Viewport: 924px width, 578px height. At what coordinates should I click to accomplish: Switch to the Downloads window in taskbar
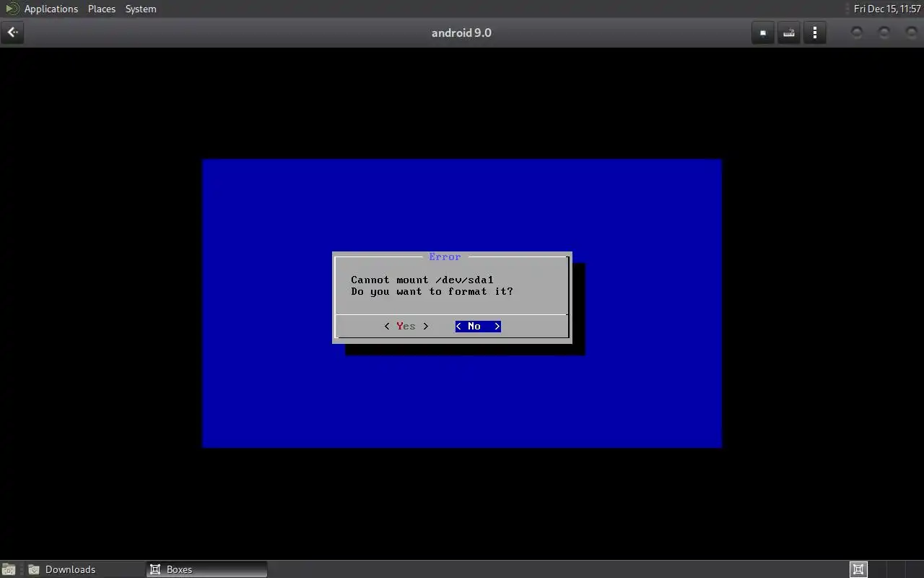(85, 569)
